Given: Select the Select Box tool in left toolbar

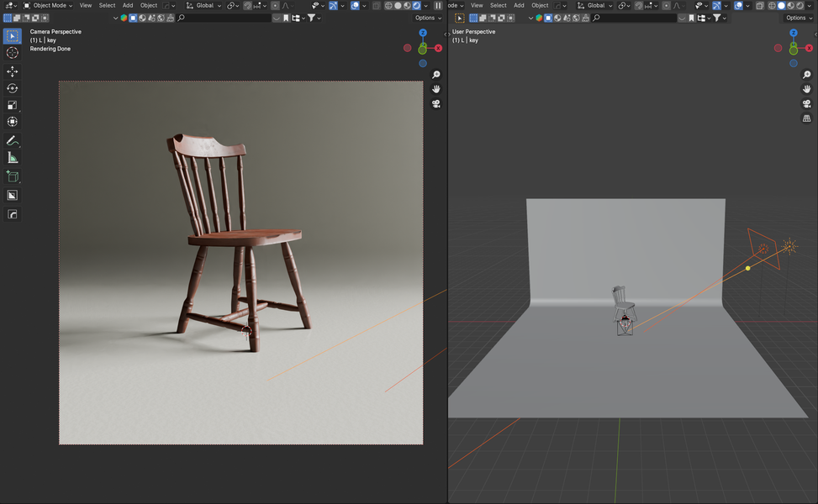Looking at the screenshot, I should click(x=12, y=36).
